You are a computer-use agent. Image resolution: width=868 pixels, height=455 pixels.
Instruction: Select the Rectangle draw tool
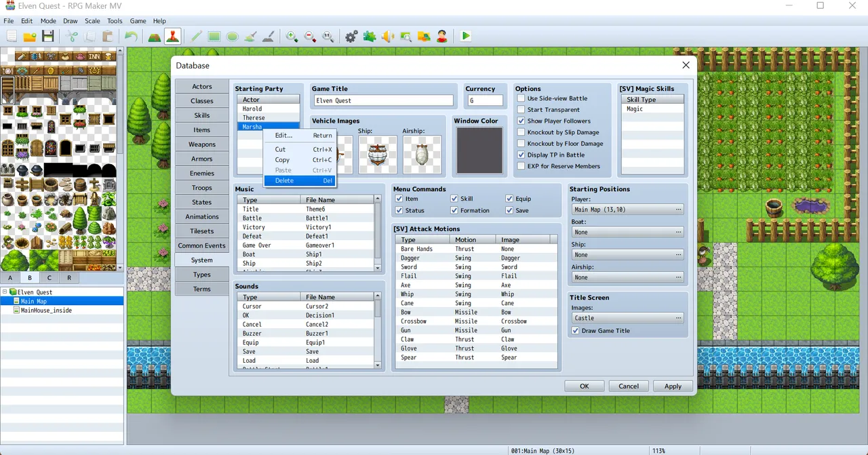point(214,36)
